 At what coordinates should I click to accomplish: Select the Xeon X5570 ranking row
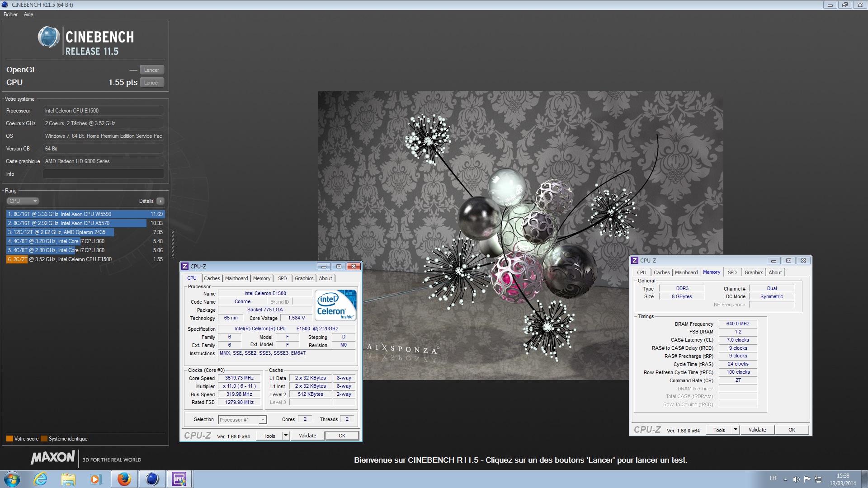click(85, 223)
